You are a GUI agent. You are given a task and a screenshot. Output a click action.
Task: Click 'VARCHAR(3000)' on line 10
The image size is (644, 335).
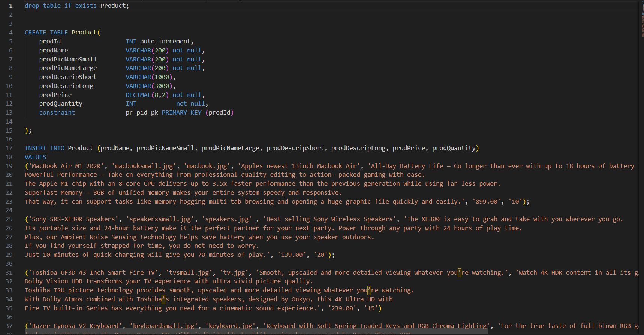[149, 86]
